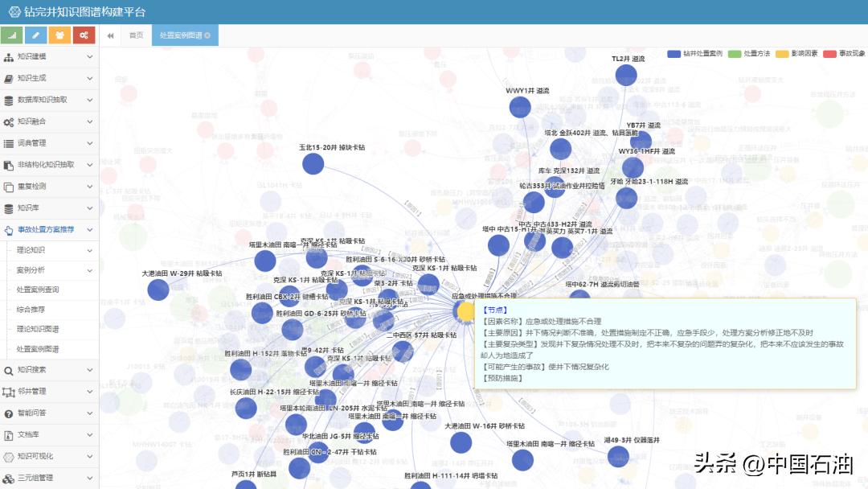
Task: Click the hand-pointer icon beside 事故处置方案推荐
Action: [8, 230]
